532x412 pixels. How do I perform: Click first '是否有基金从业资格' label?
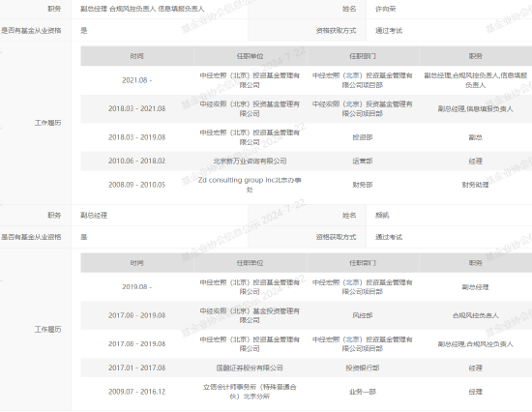31,31
